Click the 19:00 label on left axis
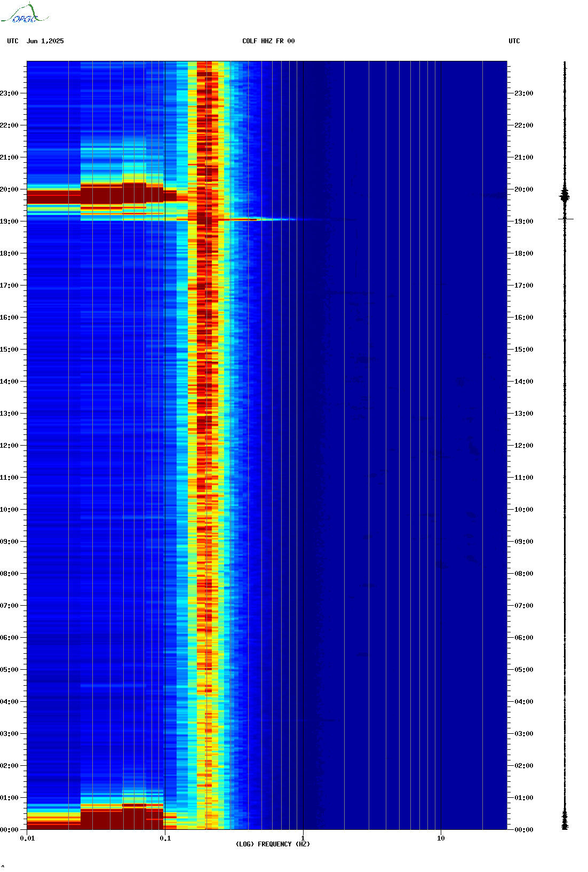The width and height of the screenshot is (588, 872). tap(9, 221)
